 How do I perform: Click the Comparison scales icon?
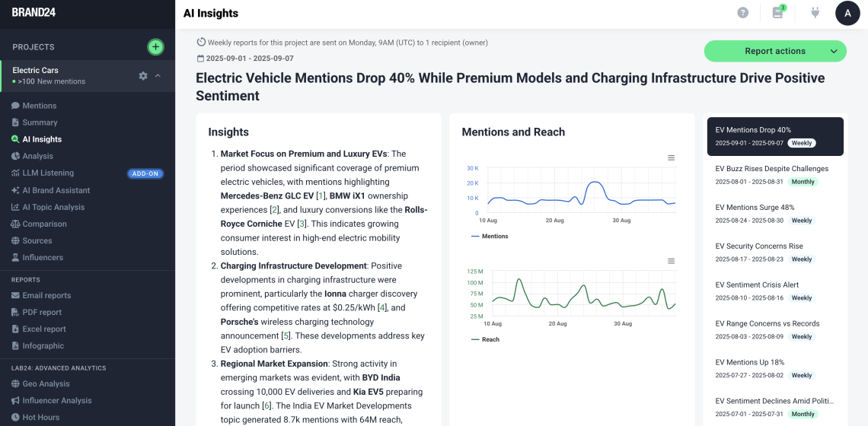pos(15,224)
